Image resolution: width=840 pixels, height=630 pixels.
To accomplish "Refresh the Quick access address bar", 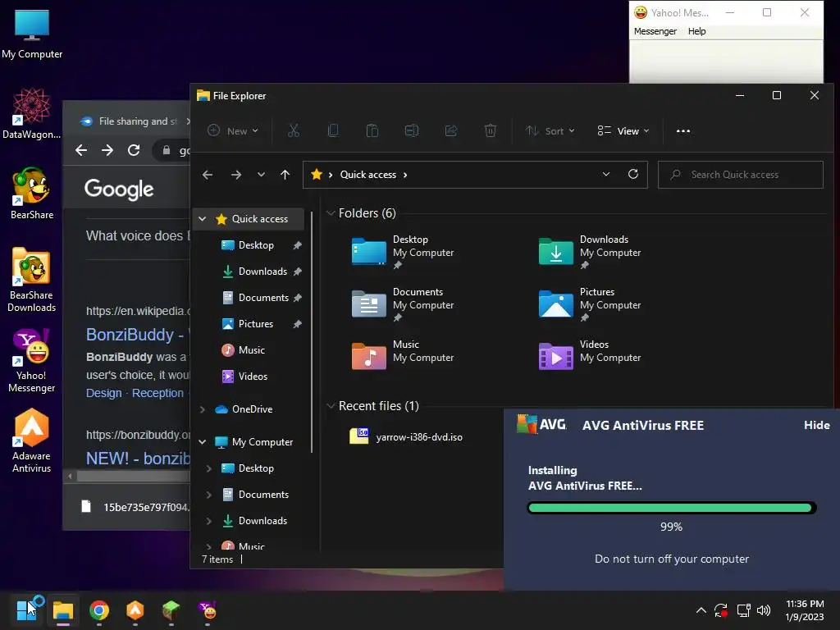I will (633, 174).
